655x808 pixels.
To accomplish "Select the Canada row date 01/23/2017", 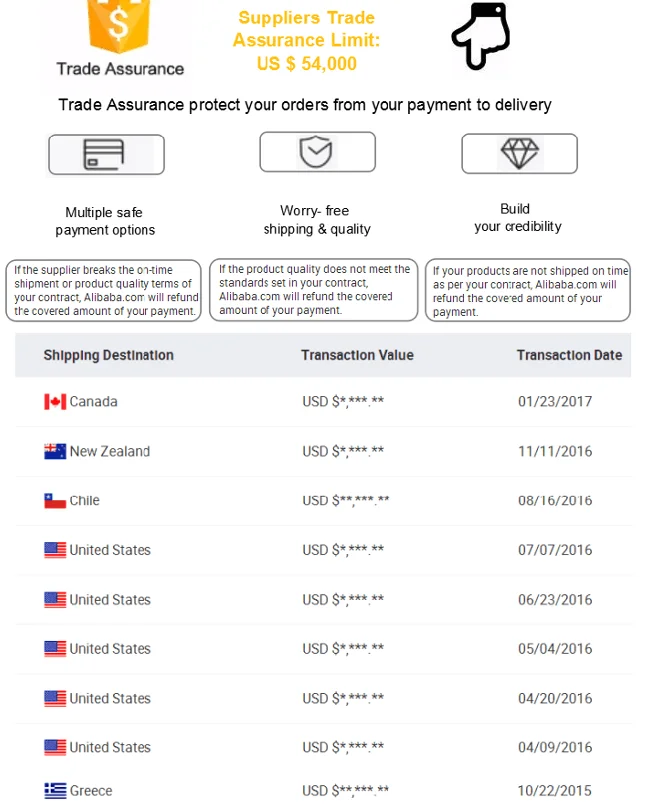I will tap(555, 402).
